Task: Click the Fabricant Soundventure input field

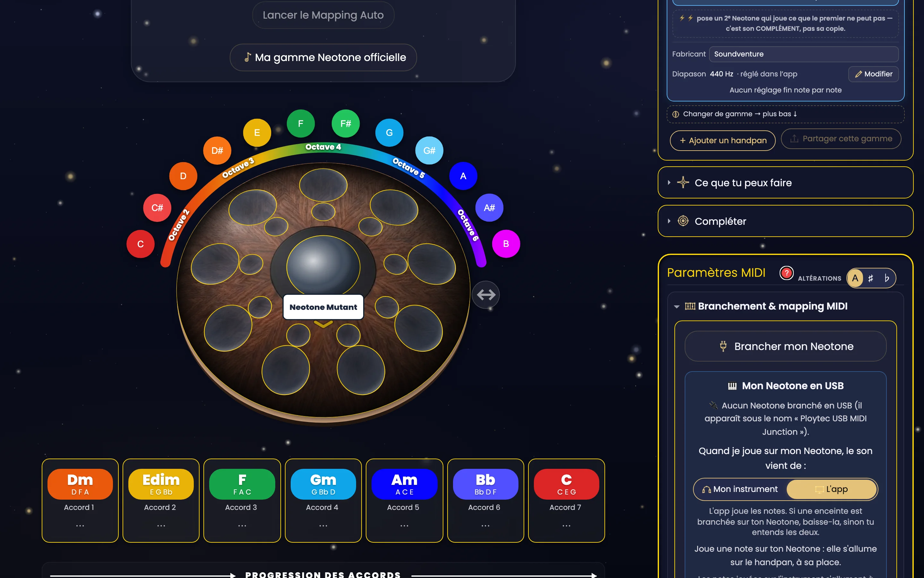Action: pos(803,54)
